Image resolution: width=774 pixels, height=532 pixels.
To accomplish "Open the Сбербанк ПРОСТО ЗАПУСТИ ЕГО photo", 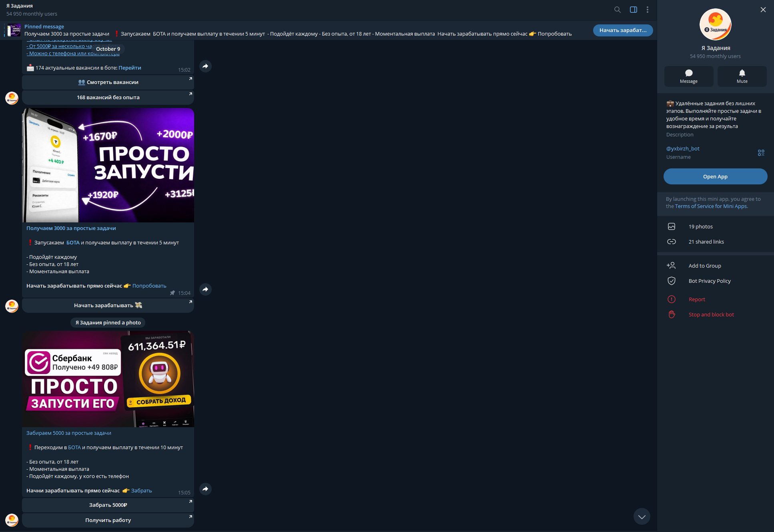I will coord(108,379).
